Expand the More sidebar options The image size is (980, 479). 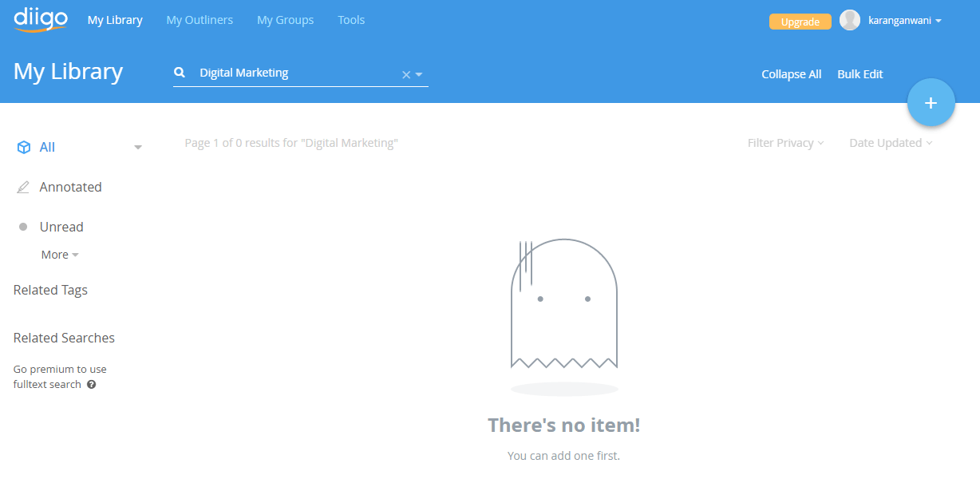click(x=60, y=255)
